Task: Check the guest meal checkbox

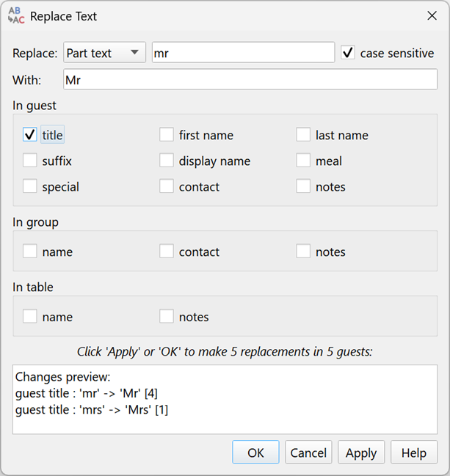Action: (303, 161)
